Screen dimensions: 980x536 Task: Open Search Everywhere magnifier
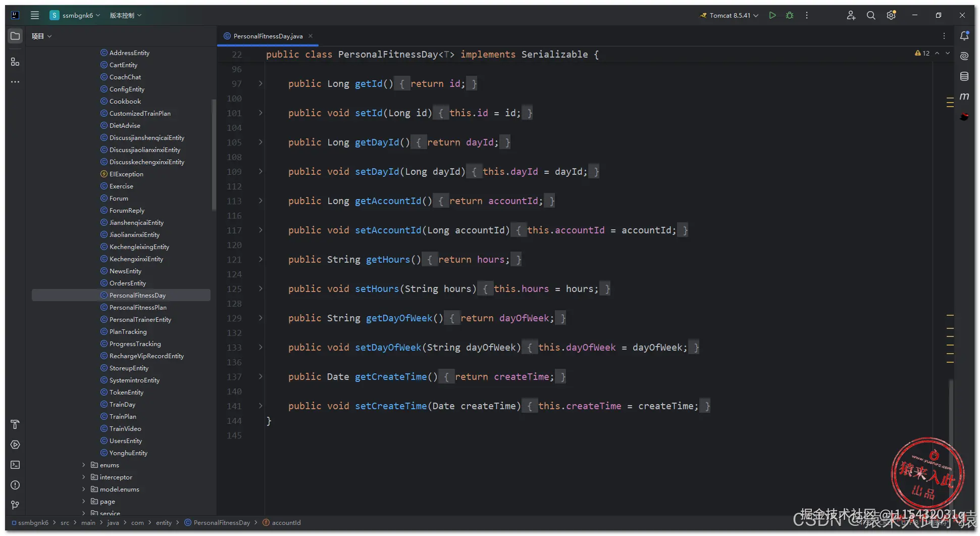point(871,15)
